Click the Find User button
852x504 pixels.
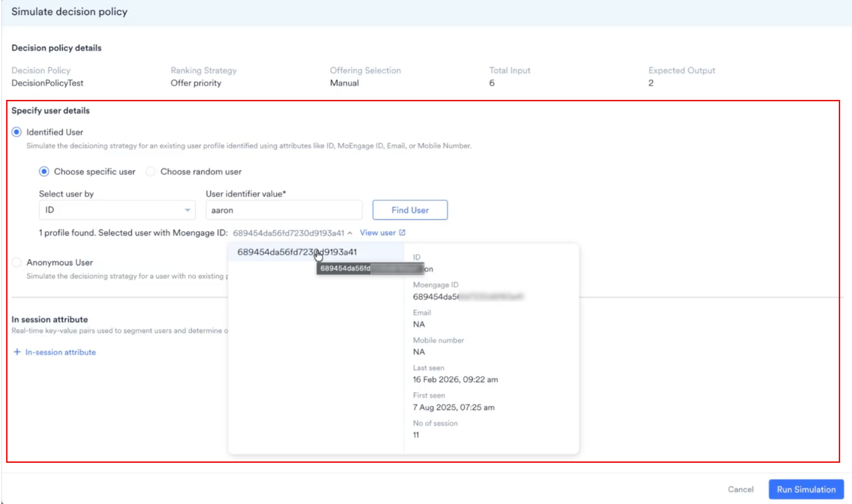pos(410,210)
